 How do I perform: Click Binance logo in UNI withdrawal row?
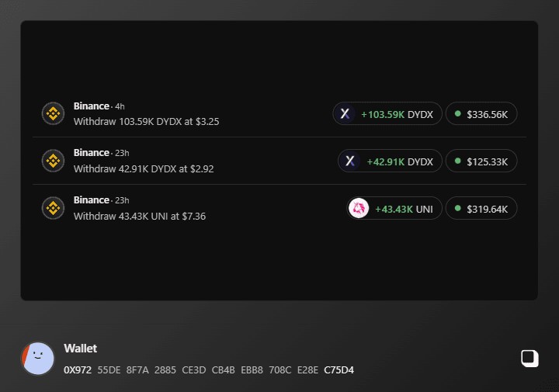[x=53, y=208]
